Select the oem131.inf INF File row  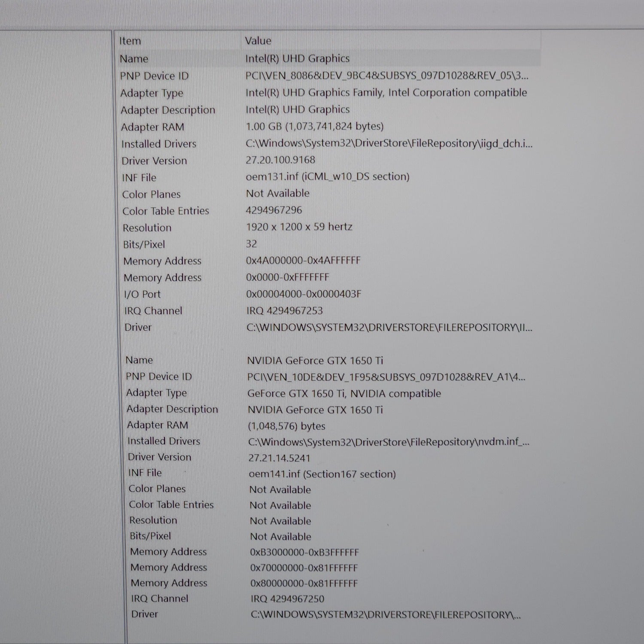click(x=327, y=177)
